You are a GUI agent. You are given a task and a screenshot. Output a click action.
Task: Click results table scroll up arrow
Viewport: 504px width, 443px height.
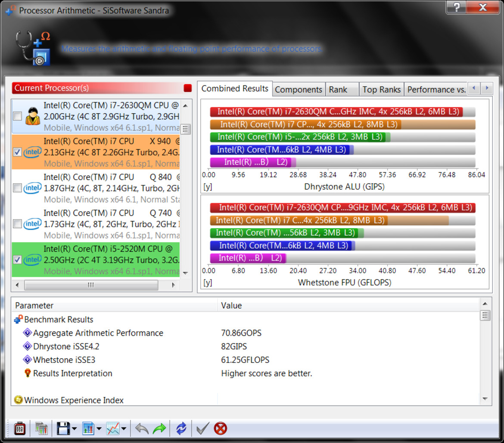(x=485, y=304)
